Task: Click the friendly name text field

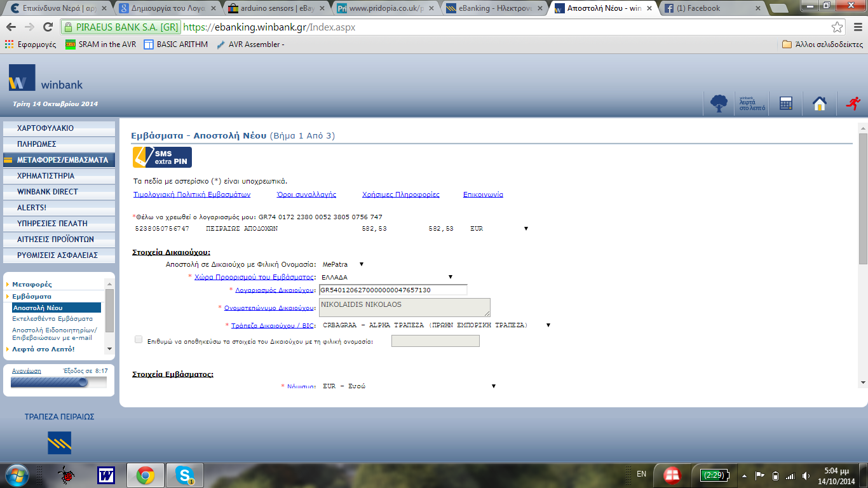Action: [x=435, y=341]
